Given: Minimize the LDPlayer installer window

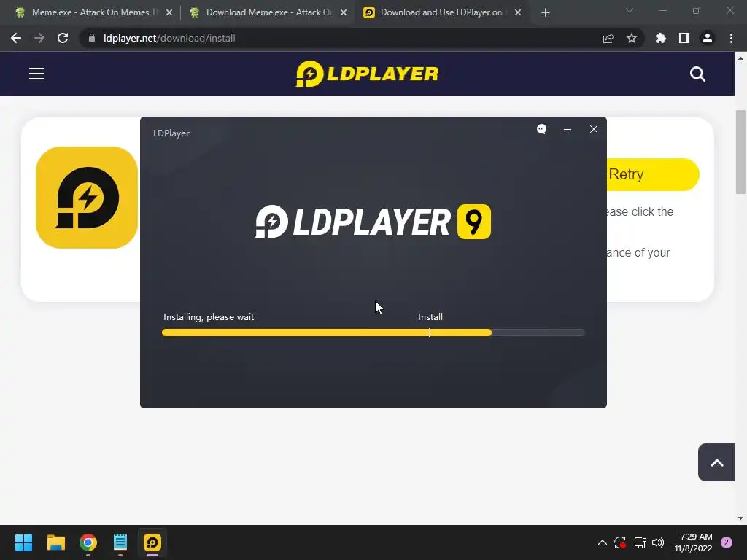Looking at the screenshot, I should tap(568, 129).
